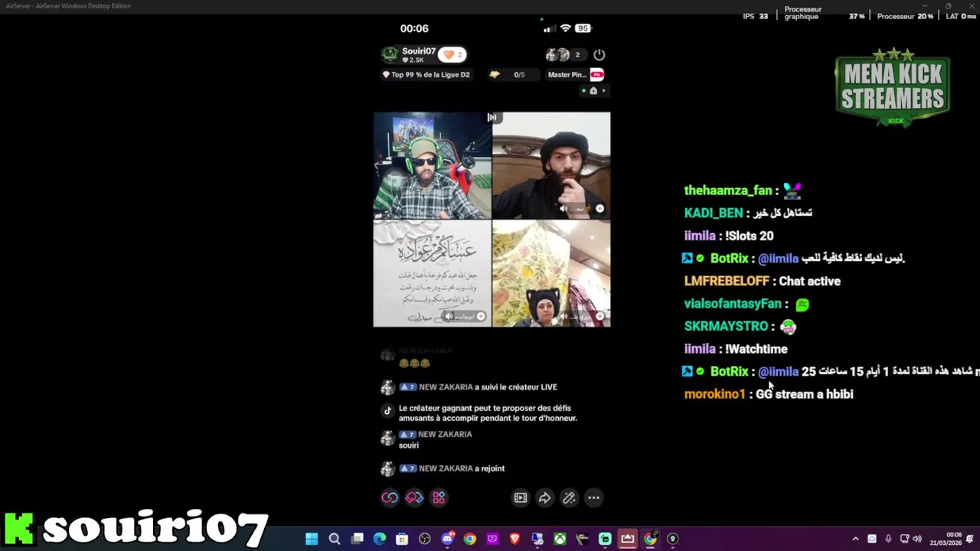Select the bearded guest video tile
Viewport: 980px width, 551px height.
click(551, 166)
